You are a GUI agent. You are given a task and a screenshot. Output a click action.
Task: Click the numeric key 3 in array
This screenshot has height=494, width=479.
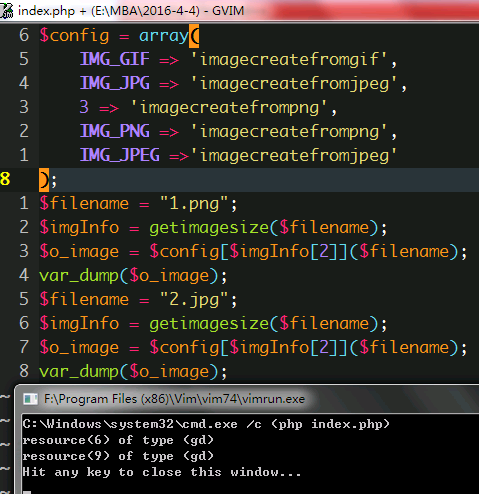[x=84, y=107]
